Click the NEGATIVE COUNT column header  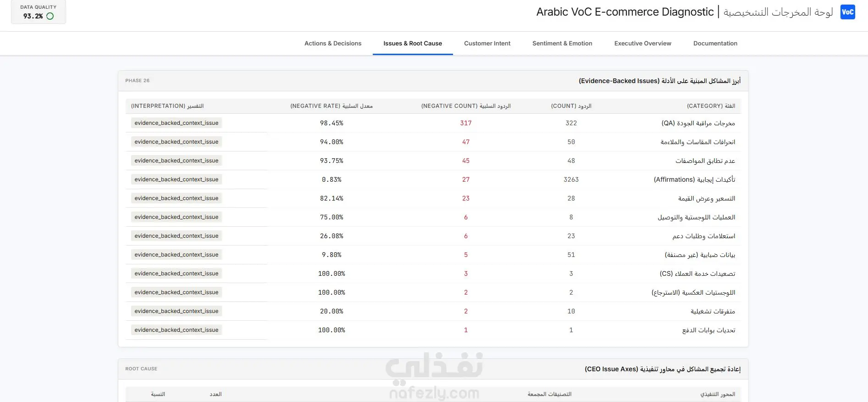pos(466,106)
